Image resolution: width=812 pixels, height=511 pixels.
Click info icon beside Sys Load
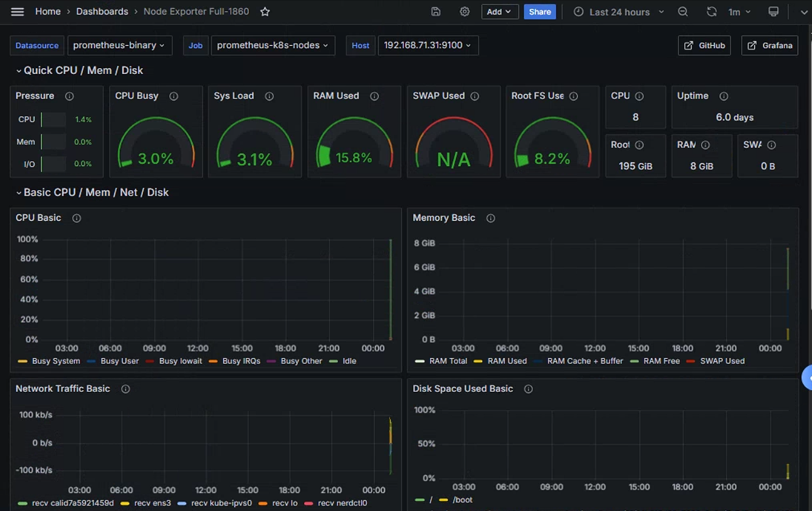[x=269, y=96]
